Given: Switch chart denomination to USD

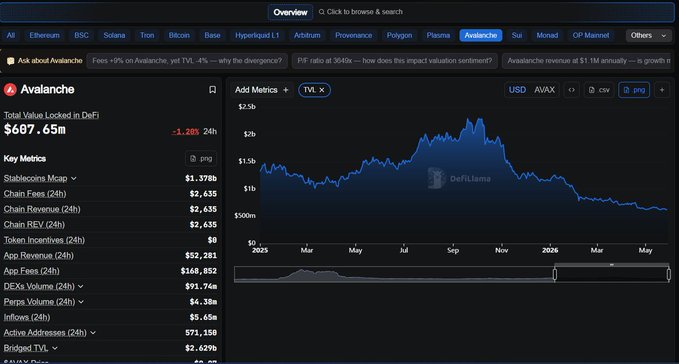Looking at the screenshot, I should pyautogui.click(x=517, y=90).
